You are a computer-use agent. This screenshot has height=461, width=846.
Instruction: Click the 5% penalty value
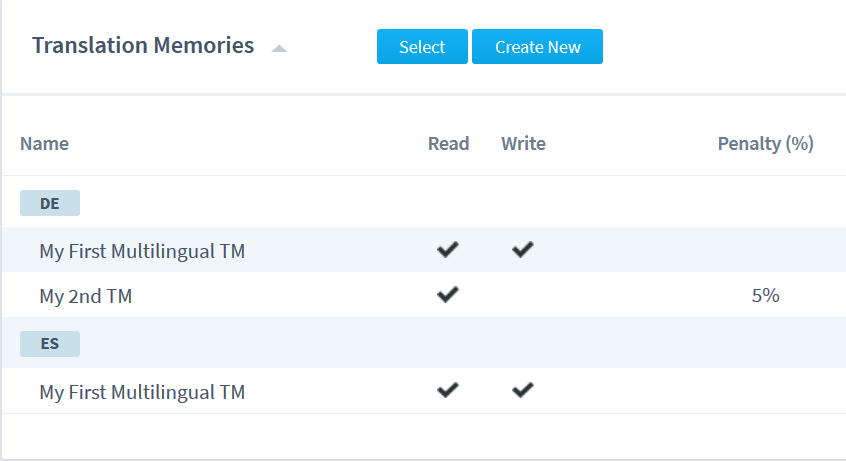[766, 295]
